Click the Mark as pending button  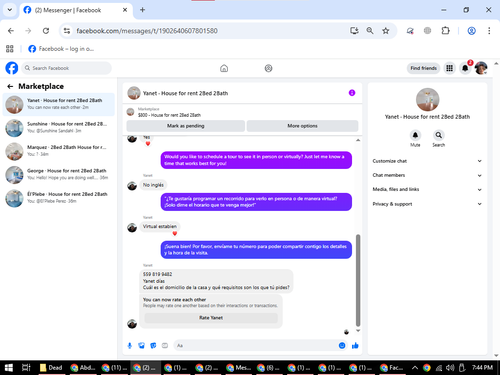(186, 126)
